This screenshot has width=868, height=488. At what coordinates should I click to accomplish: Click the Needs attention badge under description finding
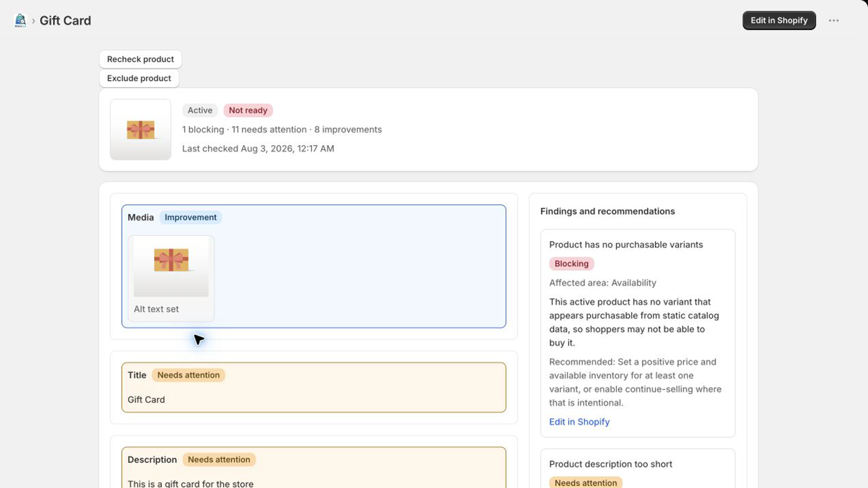pos(586,483)
